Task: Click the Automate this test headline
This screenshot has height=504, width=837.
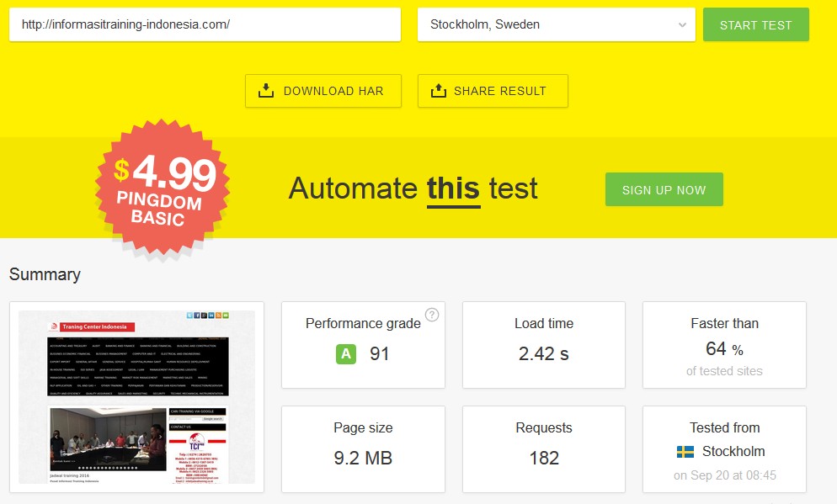Action: [x=413, y=188]
